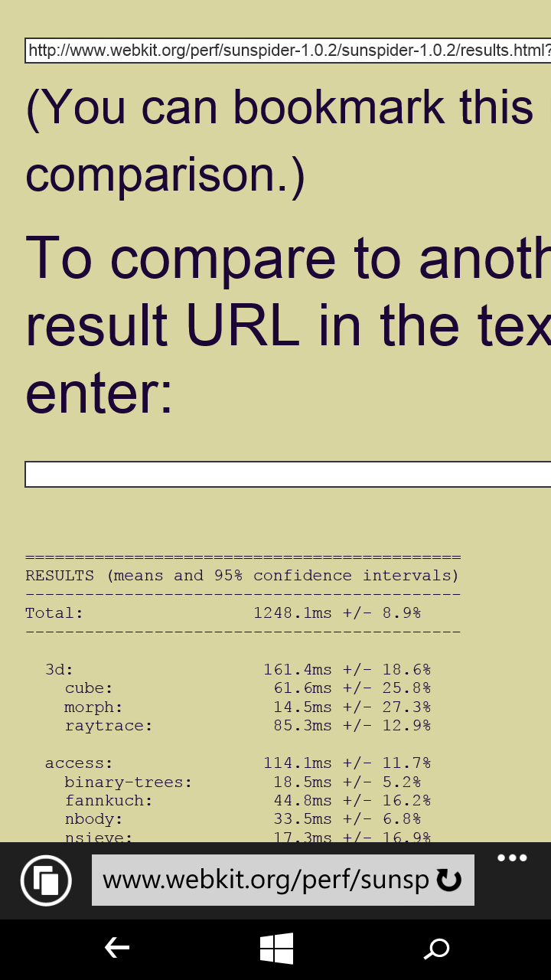
Task: Click the raytrace benchmark result row
Action: tap(247, 726)
